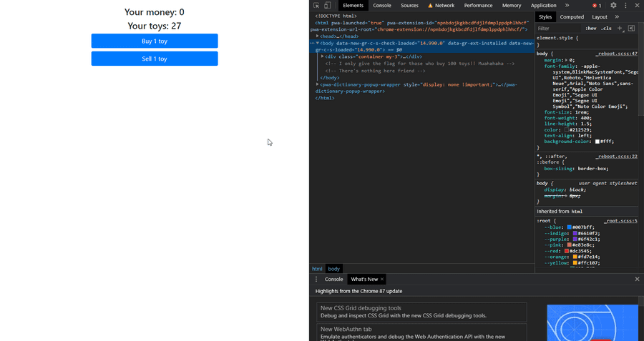Image resolution: width=644 pixels, height=341 pixels.
Task: Open the DevTools three-dot customize menu
Action: click(x=625, y=5)
